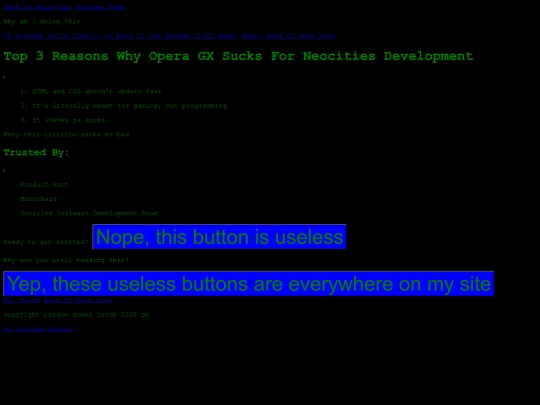This screenshot has height=405, width=540.
Task: Click the 'Trusted By:' heading
Action: click(x=37, y=152)
